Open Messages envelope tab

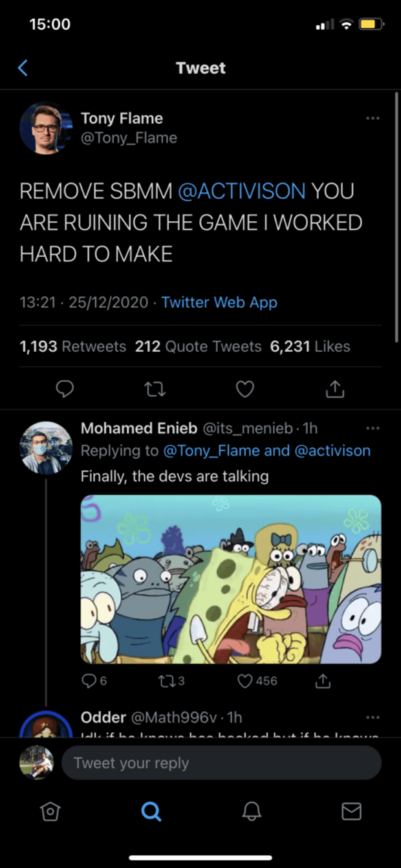[x=351, y=811]
